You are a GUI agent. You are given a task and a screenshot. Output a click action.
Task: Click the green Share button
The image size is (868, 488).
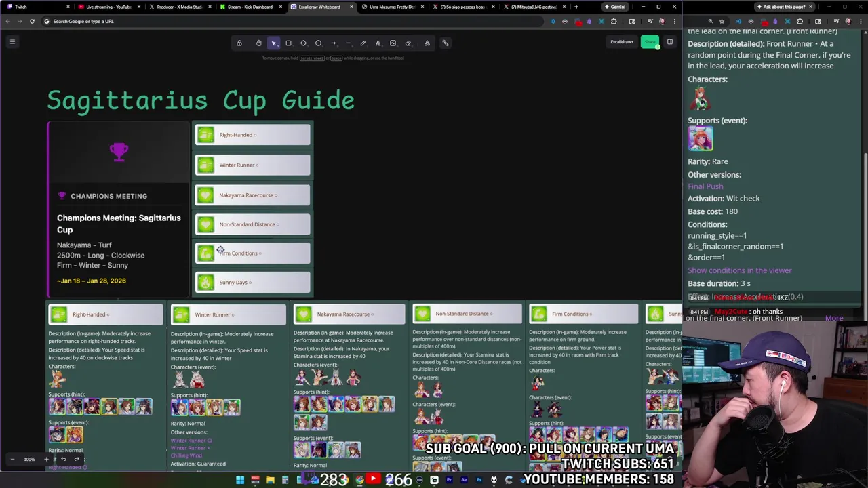[x=650, y=42]
